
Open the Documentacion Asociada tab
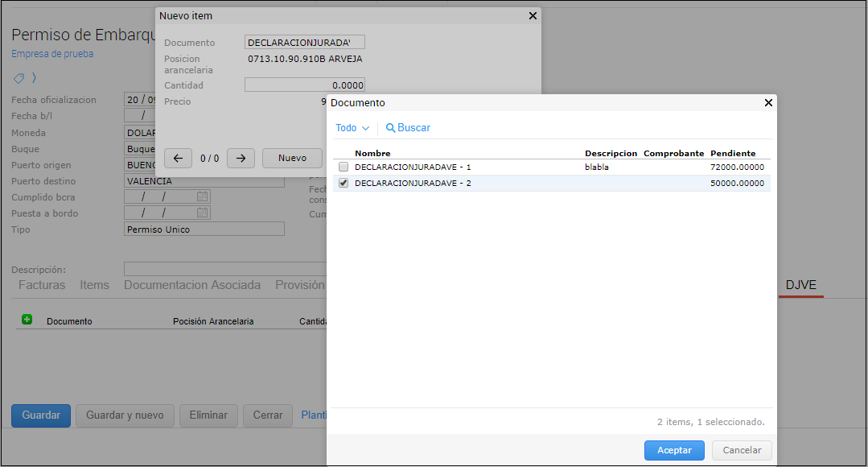(x=192, y=285)
